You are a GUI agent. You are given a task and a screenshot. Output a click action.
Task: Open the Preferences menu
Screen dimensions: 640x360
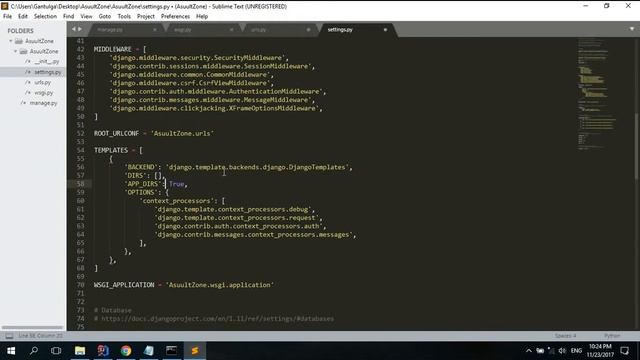pyautogui.click(x=176, y=16)
